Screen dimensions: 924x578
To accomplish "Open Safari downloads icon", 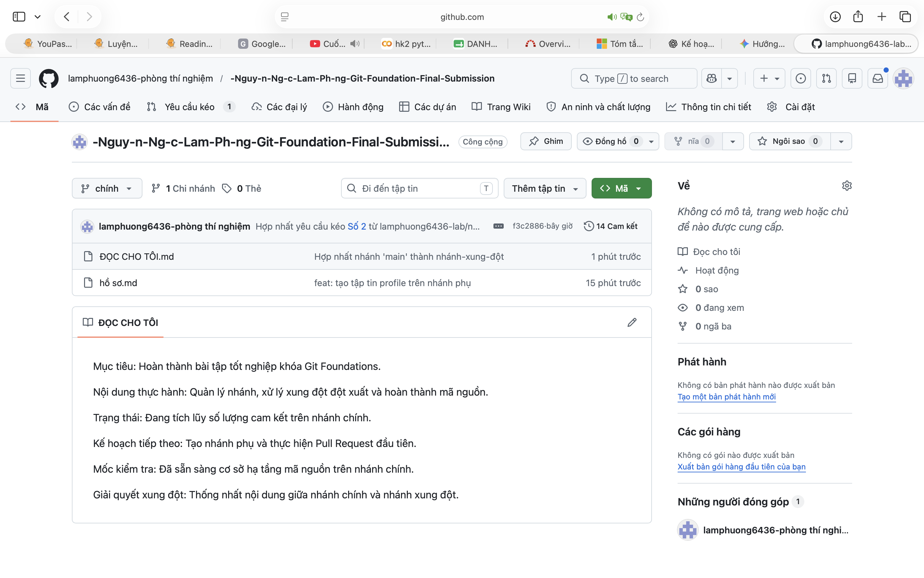I will pos(835,17).
